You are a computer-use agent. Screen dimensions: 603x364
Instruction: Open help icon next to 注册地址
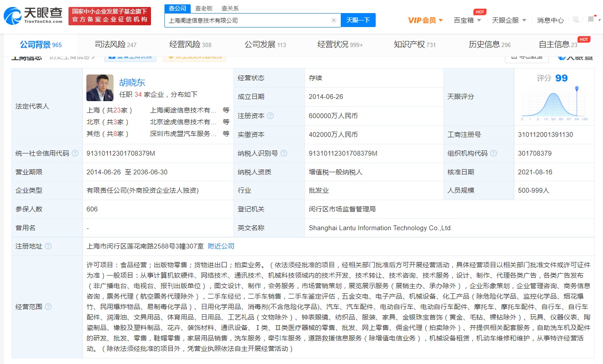coord(48,246)
